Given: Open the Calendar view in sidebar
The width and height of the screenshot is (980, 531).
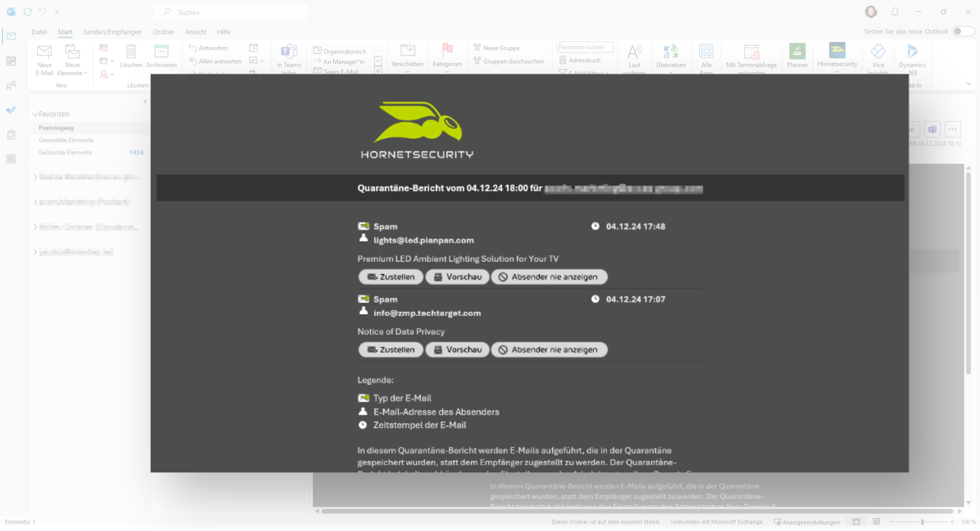Looking at the screenshot, I should (x=11, y=61).
